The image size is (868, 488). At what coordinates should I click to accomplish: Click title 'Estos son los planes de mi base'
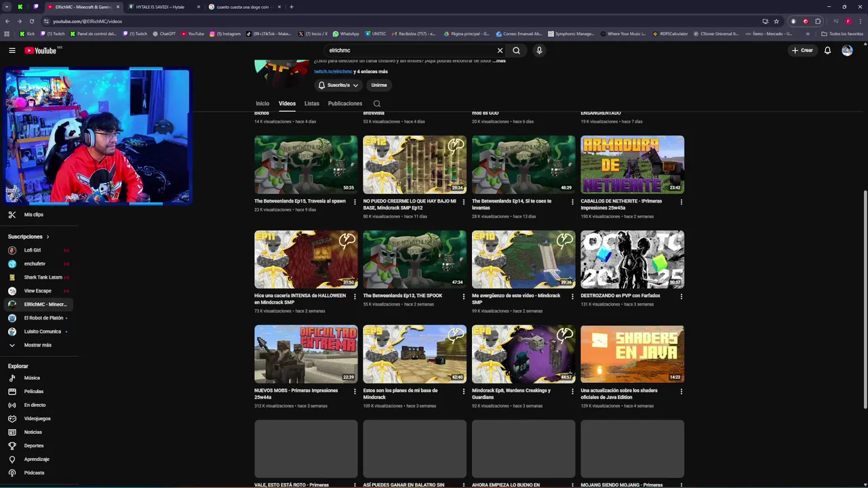pyautogui.click(x=400, y=394)
